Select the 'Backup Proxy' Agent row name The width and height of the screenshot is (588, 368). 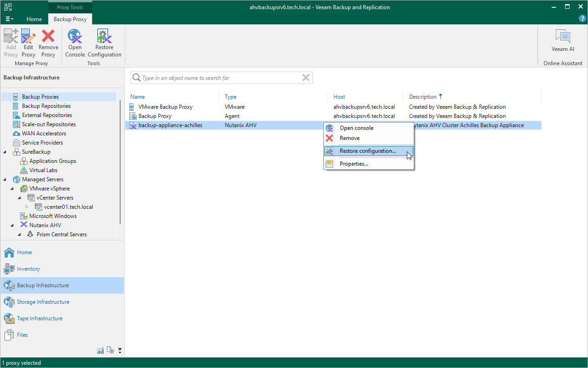click(155, 116)
